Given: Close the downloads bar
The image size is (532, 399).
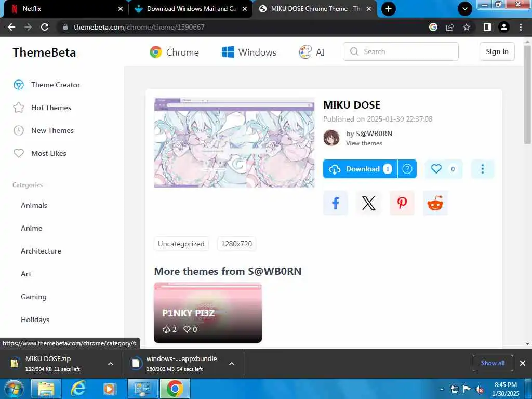Looking at the screenshot, I should tap(523, 363).
